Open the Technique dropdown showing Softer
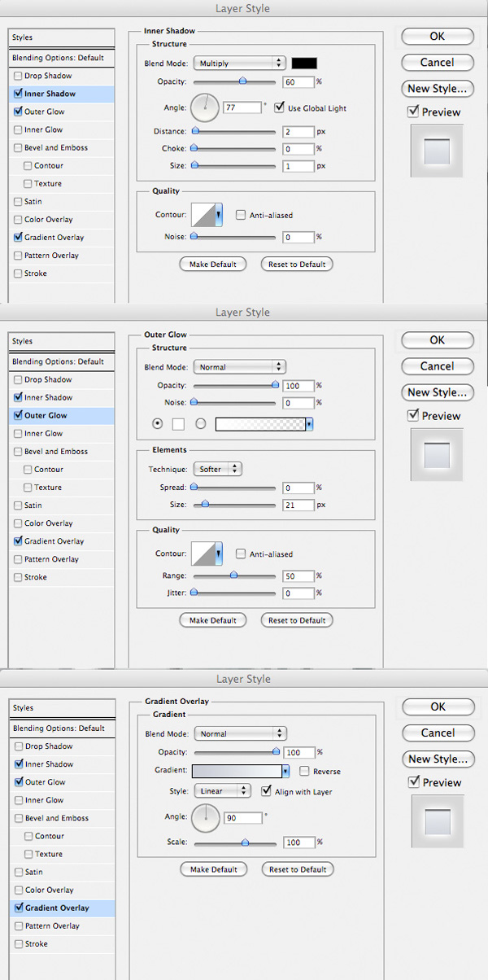The width and height of the screenshot is (488, 980). click(217, 469)
